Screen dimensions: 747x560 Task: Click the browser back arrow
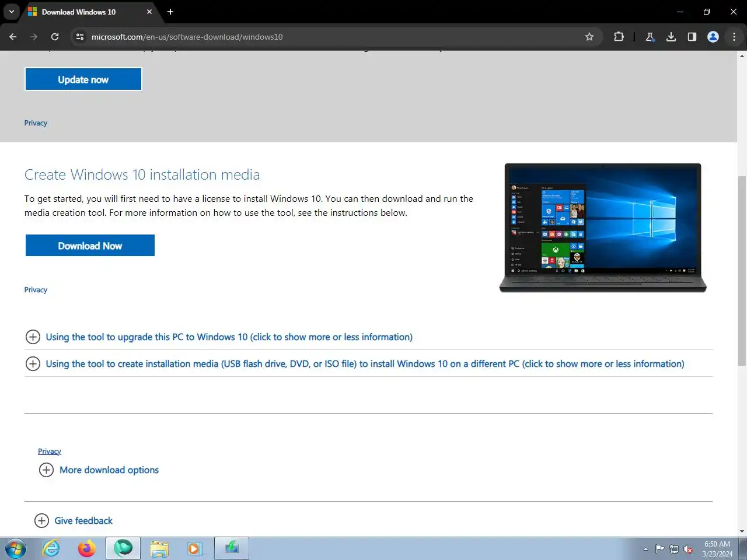pyautogui.click(x=13, y=37)
